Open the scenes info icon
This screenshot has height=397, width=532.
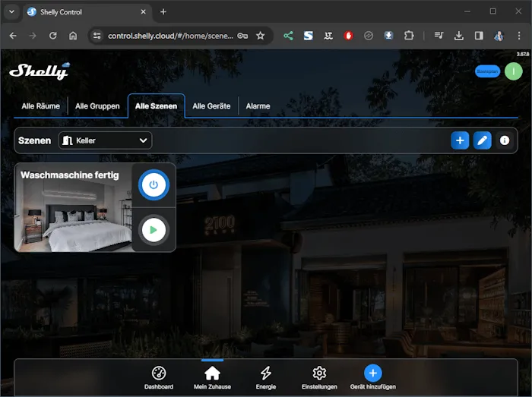coord(505,140)
